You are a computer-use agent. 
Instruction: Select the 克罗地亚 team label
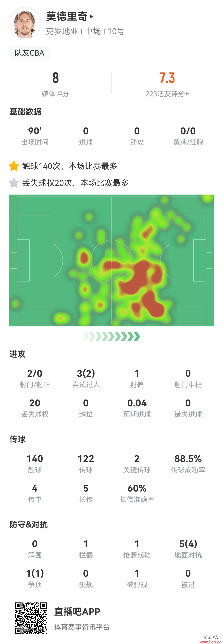62,31
